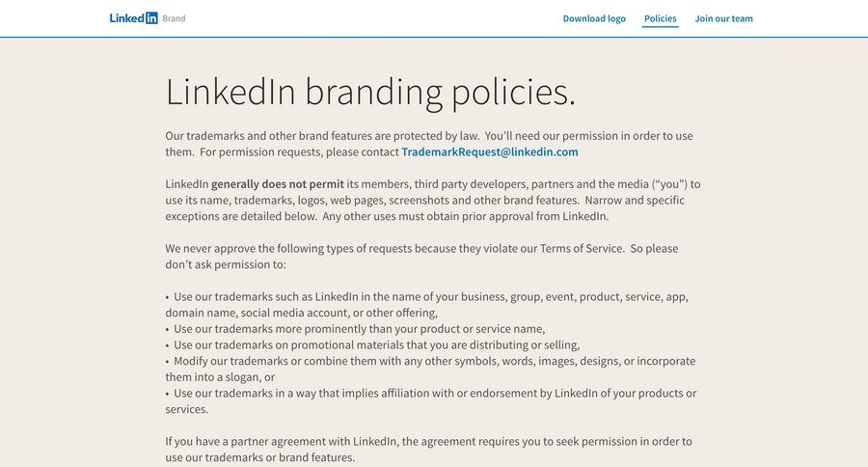Click the bullet "more prominently than your product"
The width and height of the screenshot is (868, 467).
(x=359, y=329)
